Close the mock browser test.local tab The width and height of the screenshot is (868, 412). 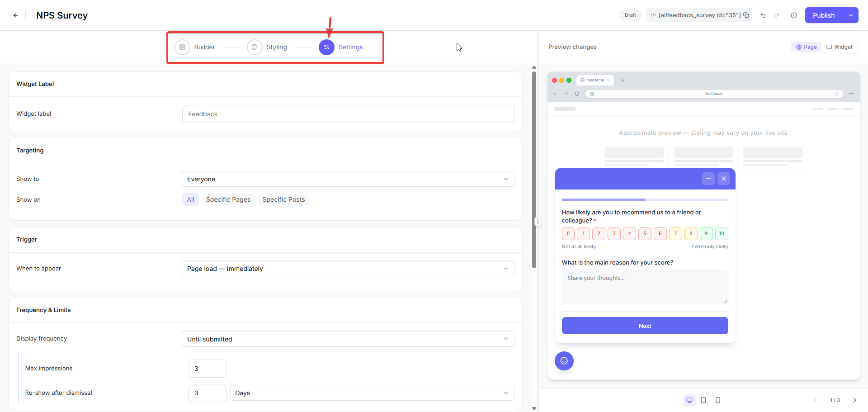(x=608, y=80)
